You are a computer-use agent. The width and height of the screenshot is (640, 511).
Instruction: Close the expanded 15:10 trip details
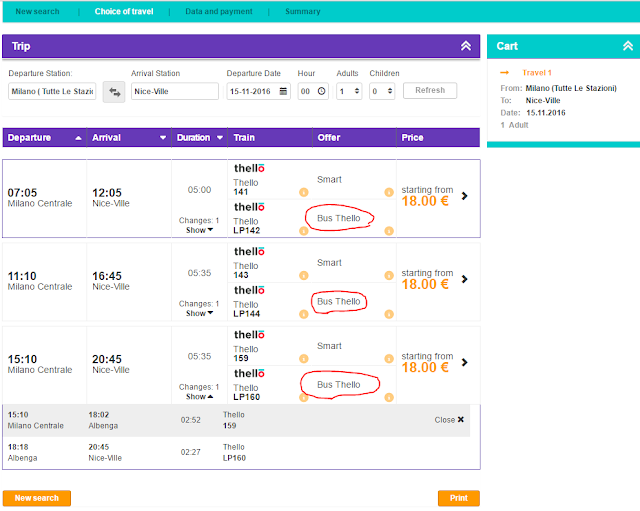click(449, 420)
